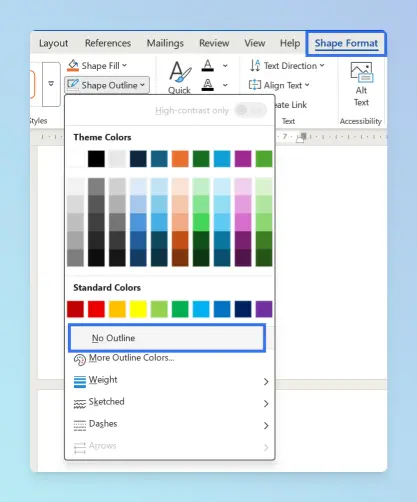This screenshot has width=417, height=502.
Task: Select the dark navy standard color
Action: tap(243, 309)
